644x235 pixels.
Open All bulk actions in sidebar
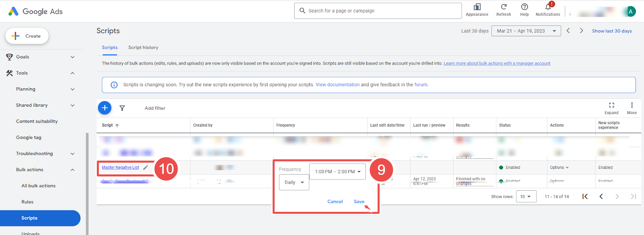pos(39,186)
